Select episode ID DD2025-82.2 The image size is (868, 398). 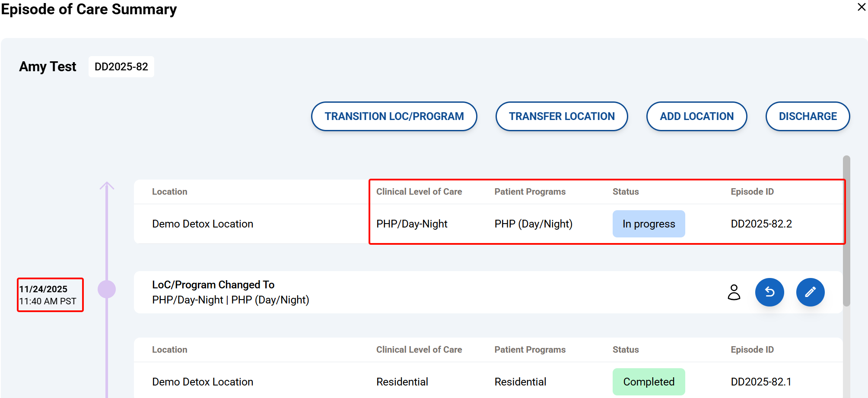click(761, 224)
